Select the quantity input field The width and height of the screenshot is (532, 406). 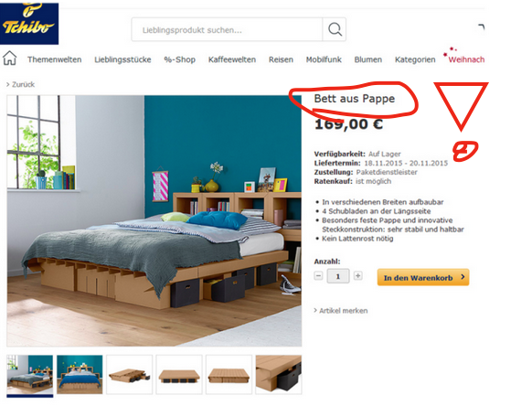(338, 276)
